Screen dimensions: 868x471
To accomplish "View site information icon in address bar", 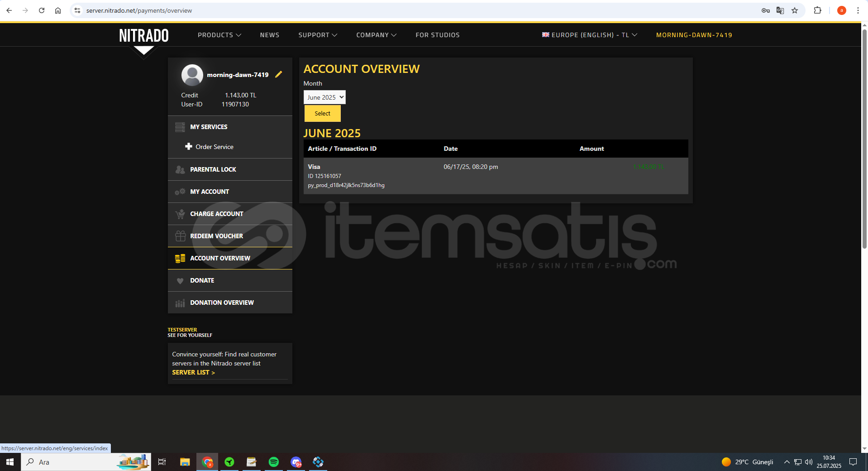I will coord(77,10).
